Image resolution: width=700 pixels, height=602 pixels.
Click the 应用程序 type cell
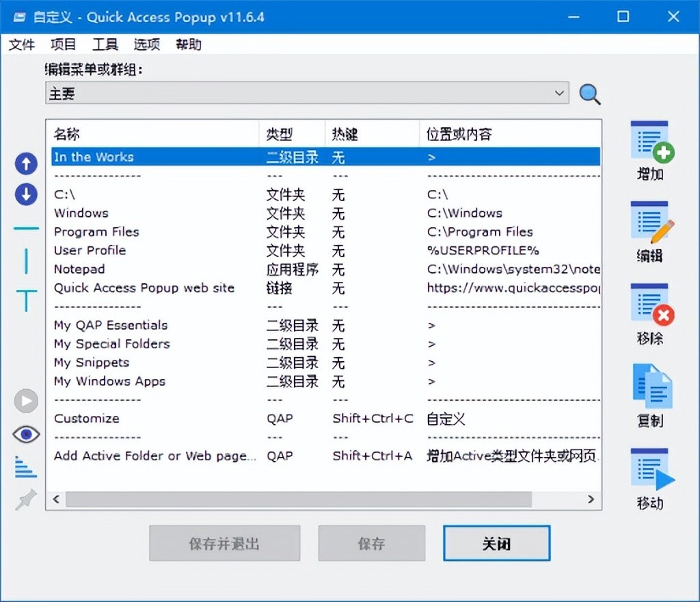[293, 269]
